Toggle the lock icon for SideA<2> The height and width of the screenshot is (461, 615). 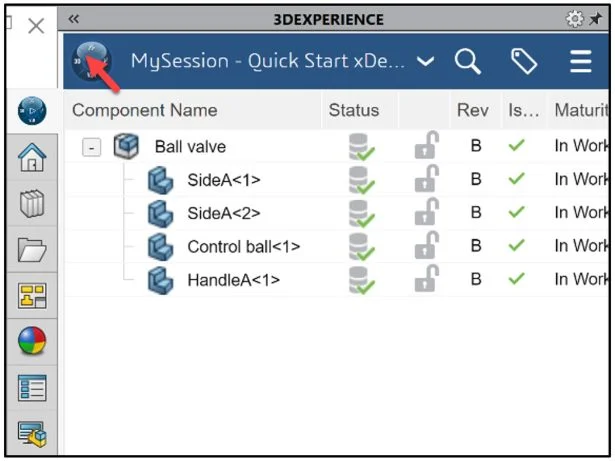tap(427, 213)
